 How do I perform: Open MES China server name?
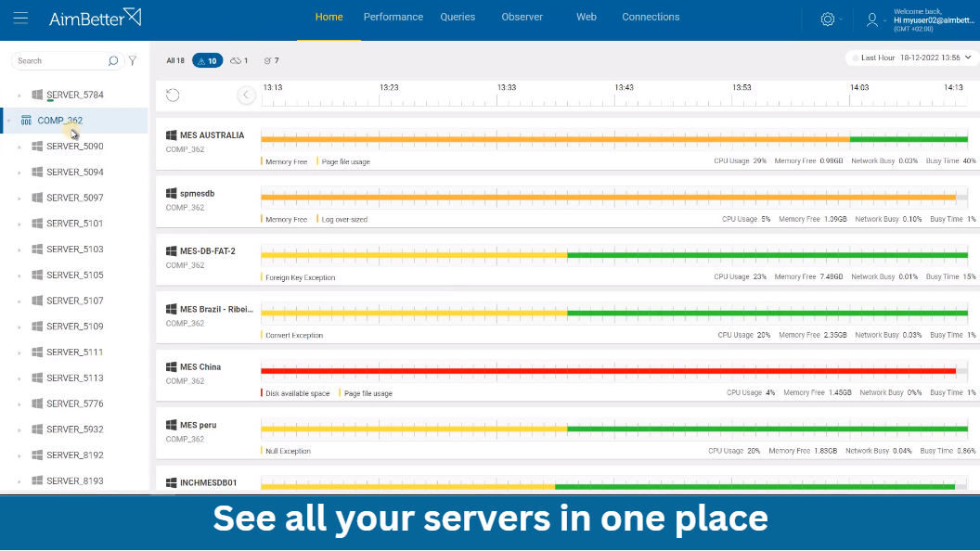click(200, 366)
